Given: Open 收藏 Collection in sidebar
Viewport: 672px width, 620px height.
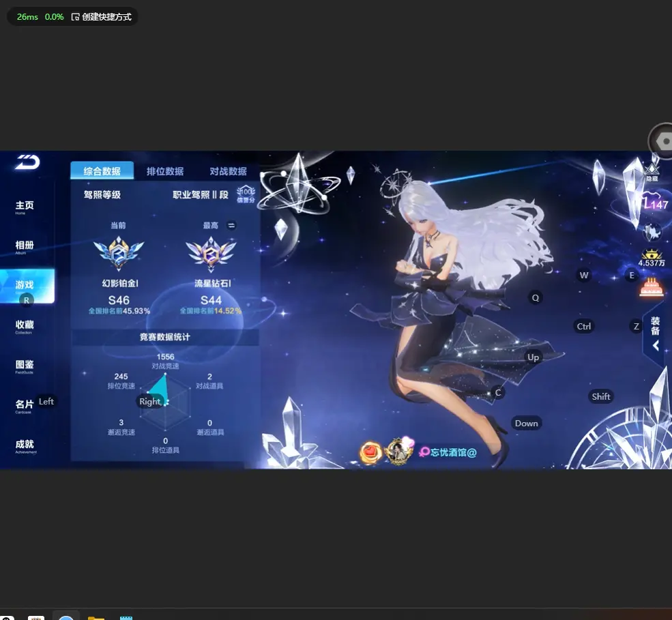Looking at the screenshot, I should point(25,326).
